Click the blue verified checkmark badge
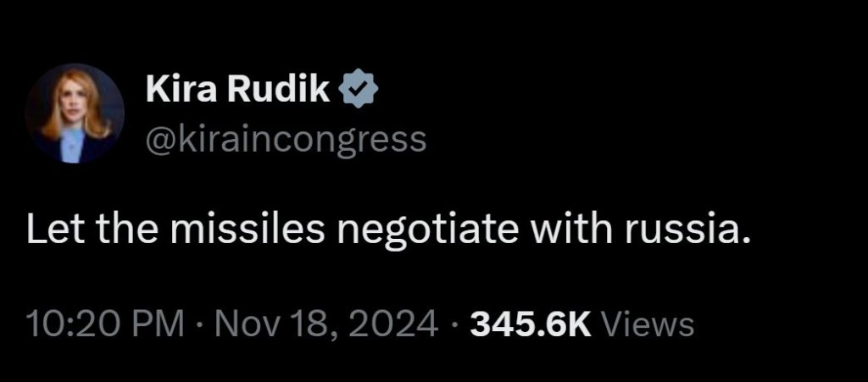This screenshot has height=382, width=868. pos(354,89)
